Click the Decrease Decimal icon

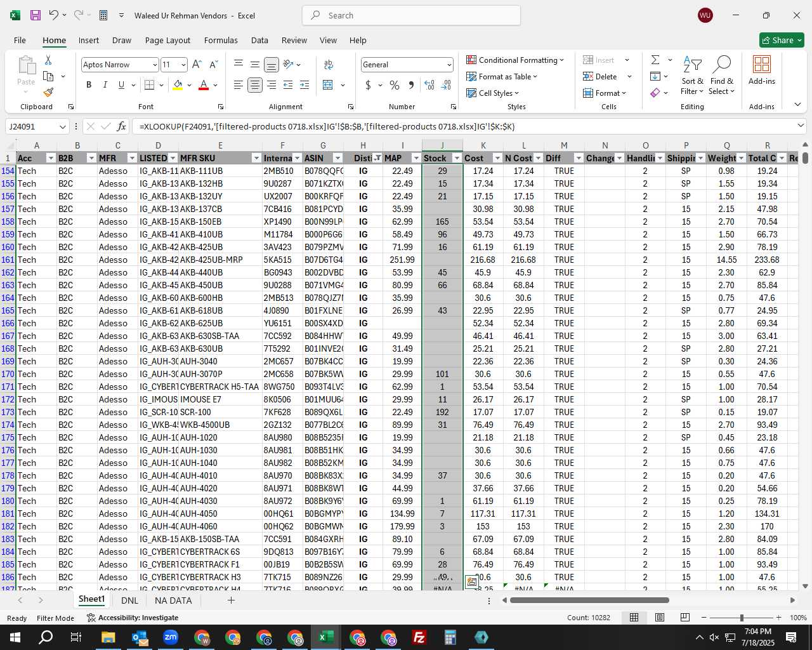pyautogui.click(x=446, y=85)
